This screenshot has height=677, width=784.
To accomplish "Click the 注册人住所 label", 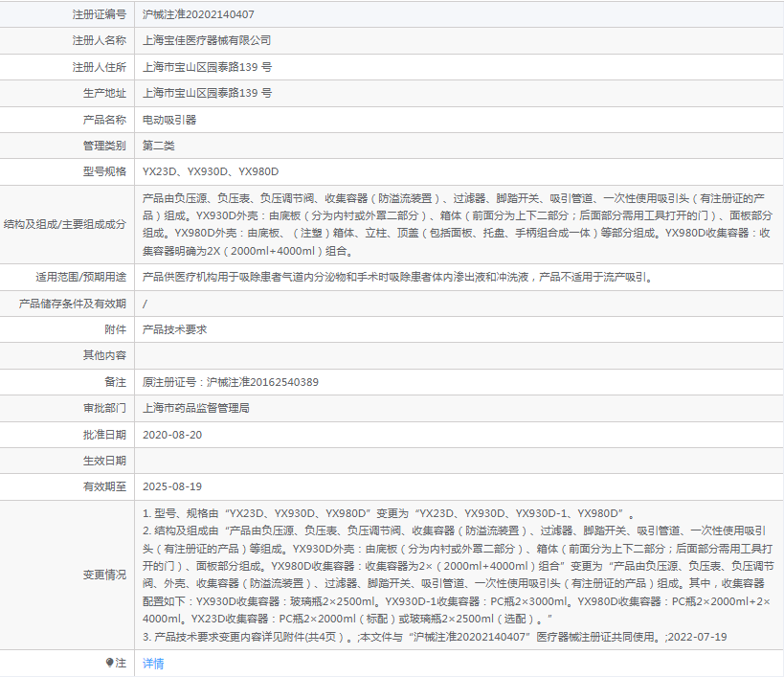I will 99,67.
